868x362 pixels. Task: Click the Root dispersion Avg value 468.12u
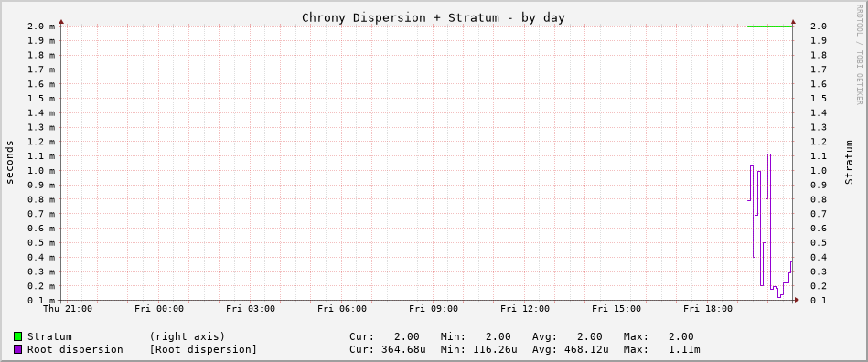coord(586,350)
